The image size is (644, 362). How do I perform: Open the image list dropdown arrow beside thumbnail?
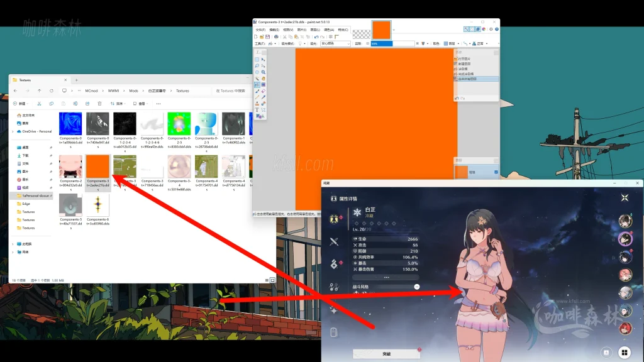394,30
